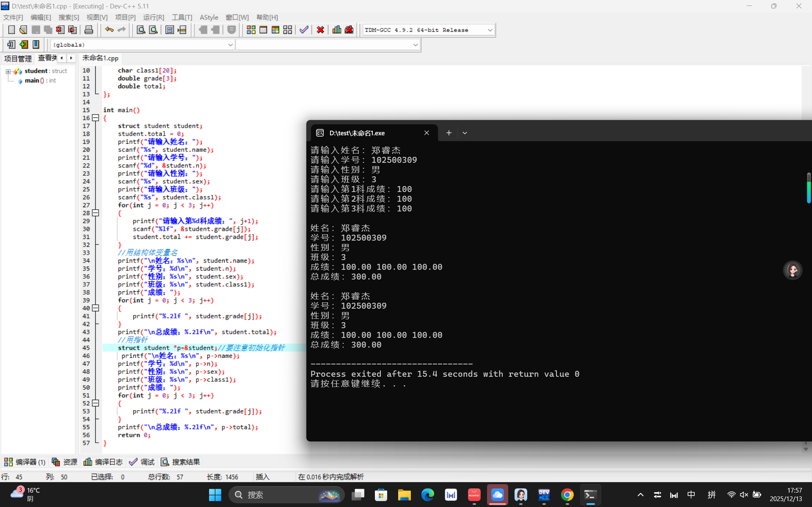Click the Goto Function toolbar icon
This screenshot has width=812, height=507.
click(x=170, y=30)
